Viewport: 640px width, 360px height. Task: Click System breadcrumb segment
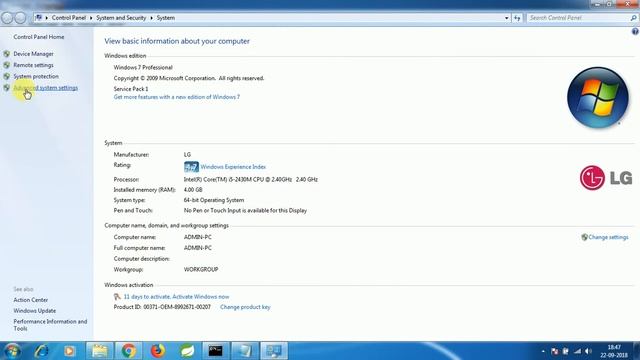(x=166, y=18)
